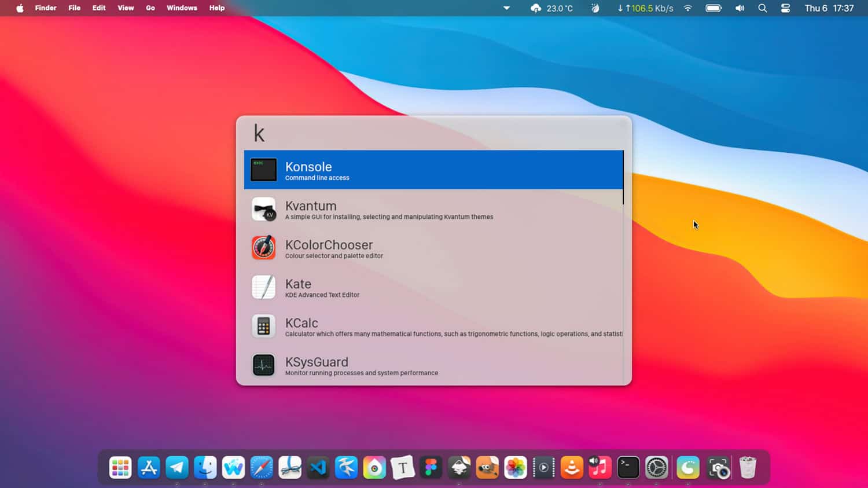
Task: Open volume control in menu bar
Action: (740, 8)
